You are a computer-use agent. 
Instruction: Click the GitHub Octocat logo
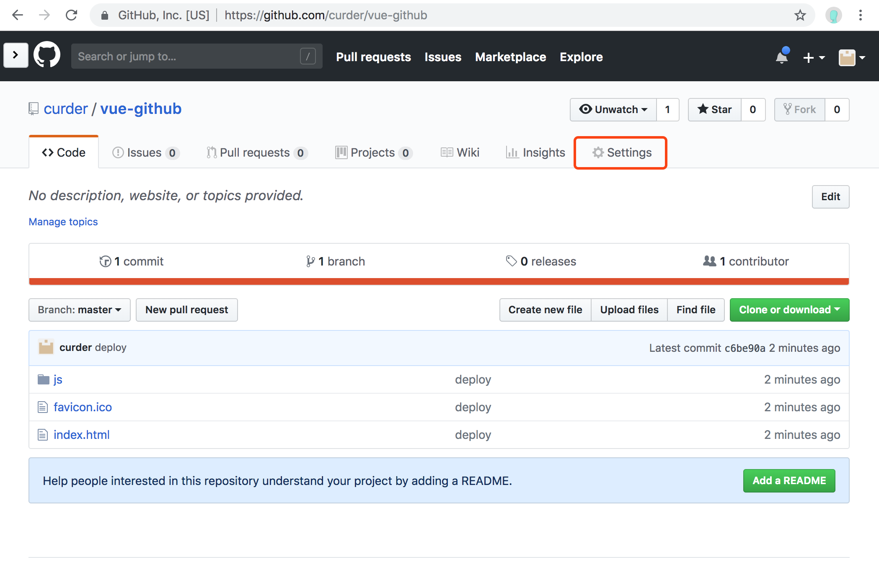pos(47,55)
